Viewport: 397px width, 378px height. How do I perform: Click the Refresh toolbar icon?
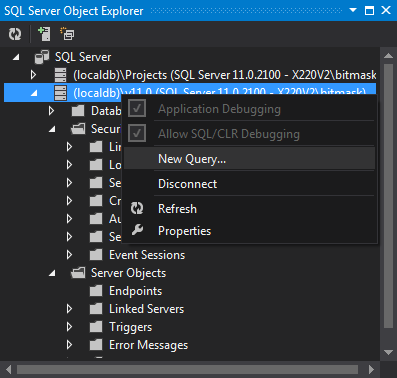15,34
